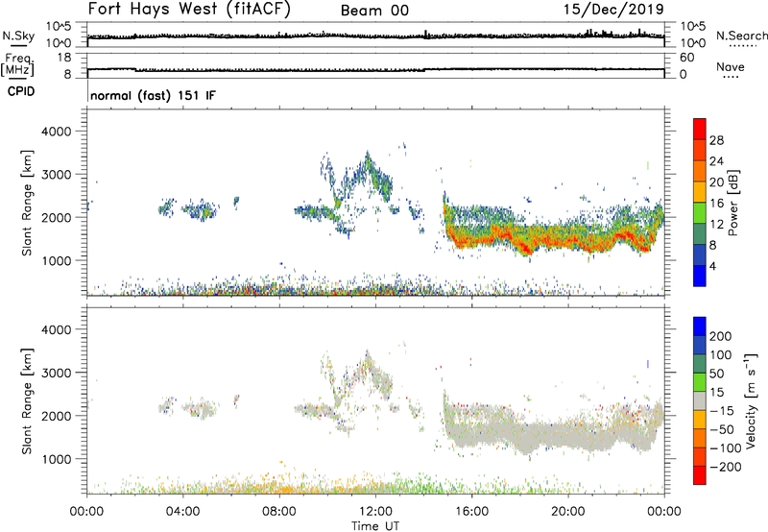
Task: Click the '2000' tick of the velocity panel
Action: [x=56, y=416]
